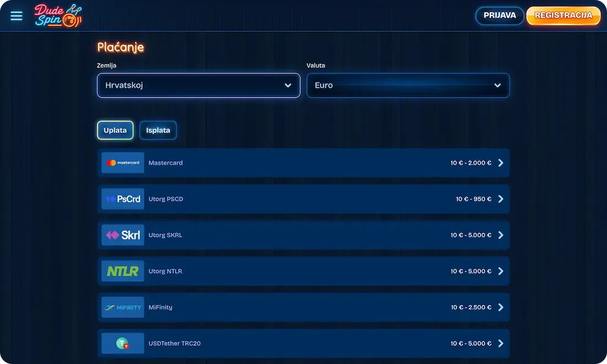Open the hamburger menu icon

(16, 16)
